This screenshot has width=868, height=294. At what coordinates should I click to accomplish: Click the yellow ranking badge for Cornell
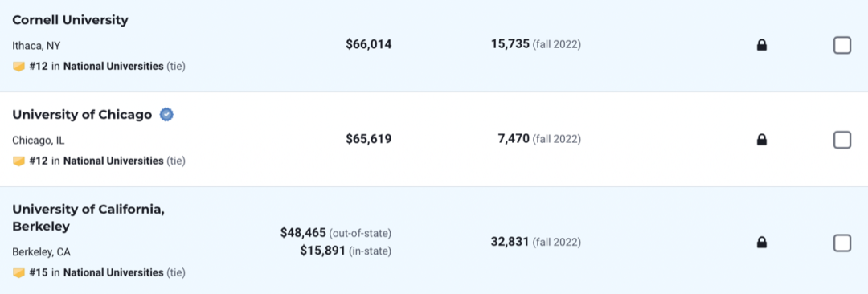[x=18, y=67]
